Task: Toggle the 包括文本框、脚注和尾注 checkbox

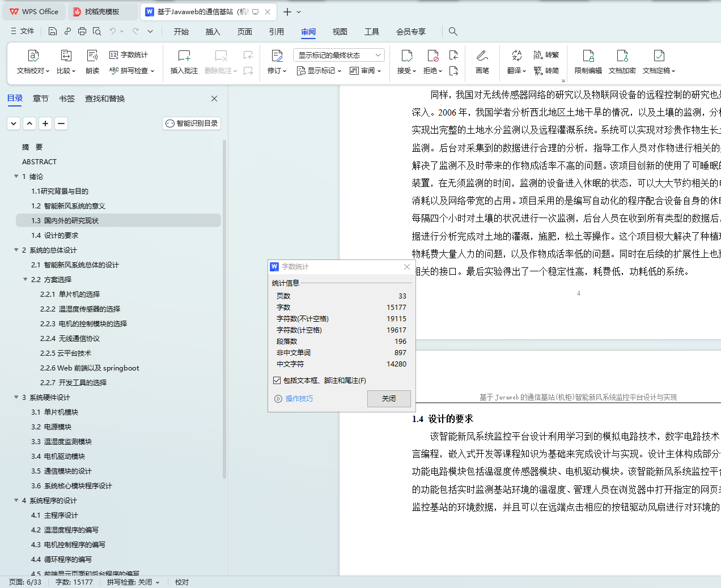Action: [277, 380]
